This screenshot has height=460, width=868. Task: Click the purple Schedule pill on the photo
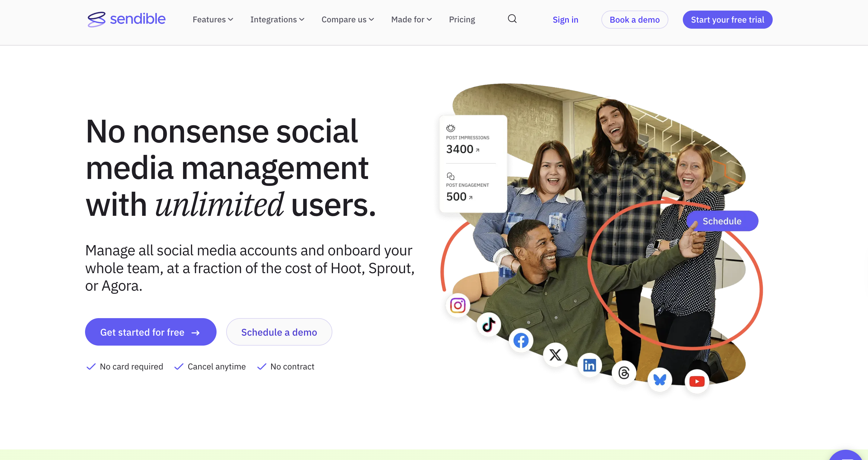click(722, 221)
